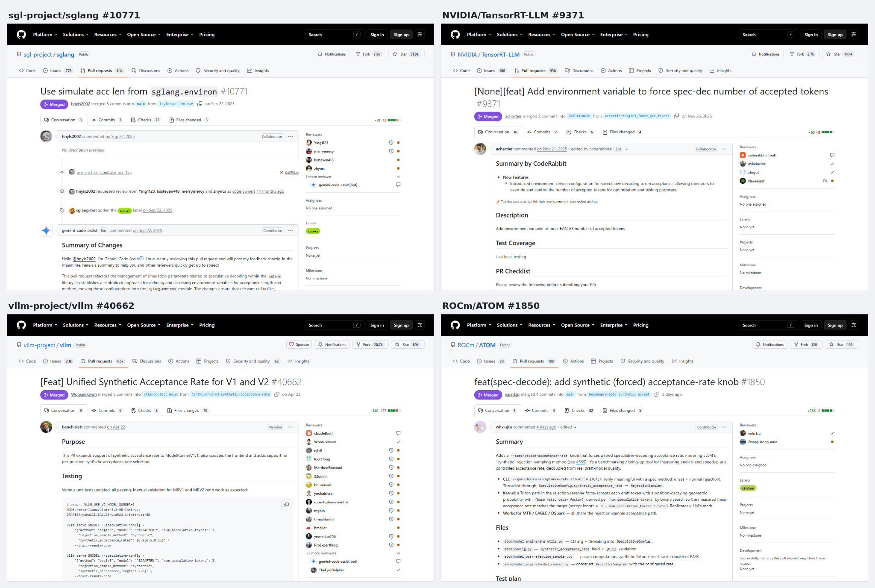The width and height of the screenshot is (875, 588).
Task: Open #555 issue link in ATOM summary
Action: 581,462
